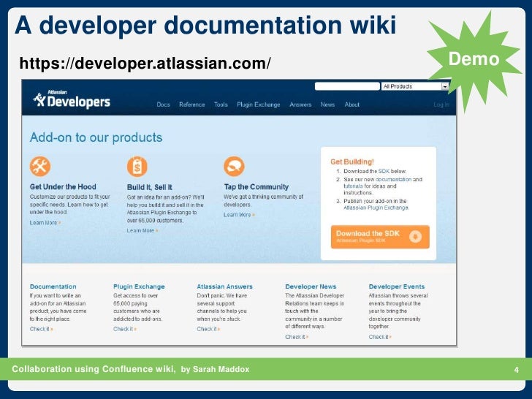Click the SDK link in Get Building list

click(x=384, y=171)
